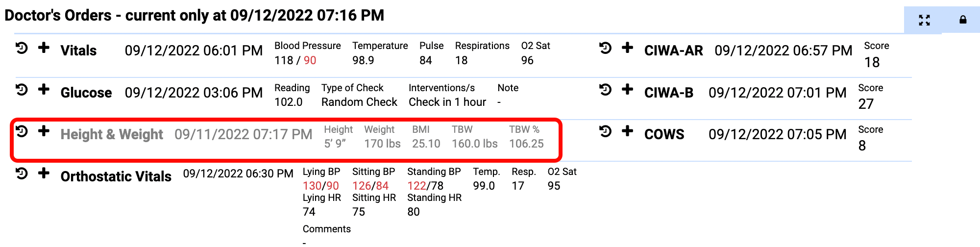Viewport: 980px width, 247px height.
Task: Expand panel to full screen
Action: point(924,20)
